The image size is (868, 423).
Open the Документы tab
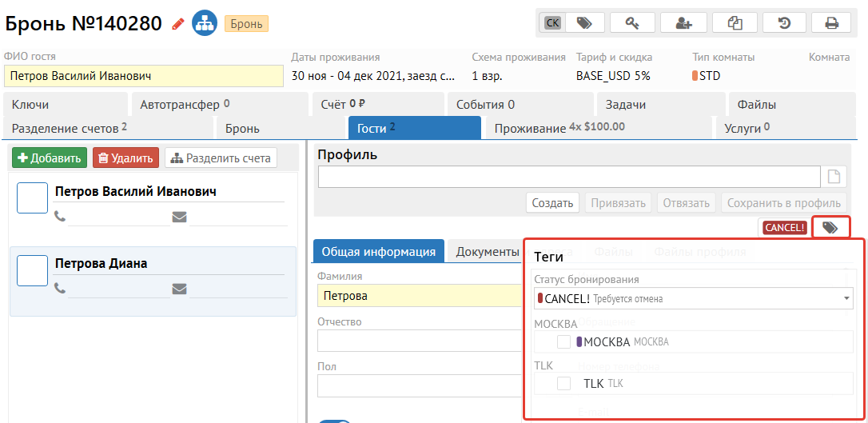coord(488,252)
